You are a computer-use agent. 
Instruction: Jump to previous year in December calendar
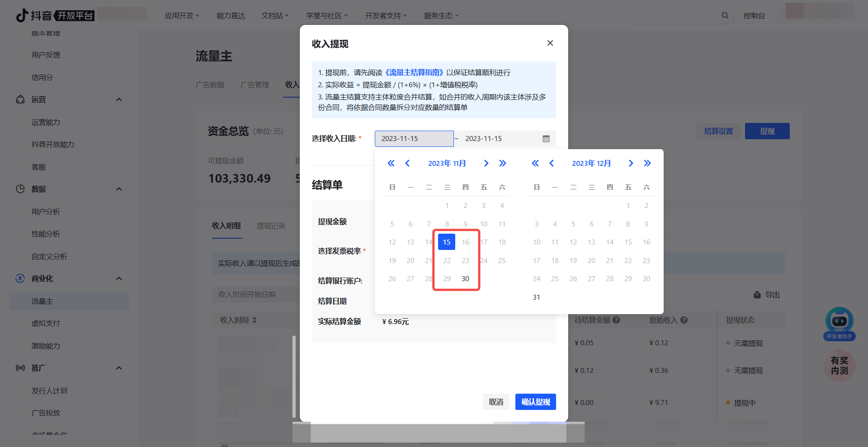(535, 163)
